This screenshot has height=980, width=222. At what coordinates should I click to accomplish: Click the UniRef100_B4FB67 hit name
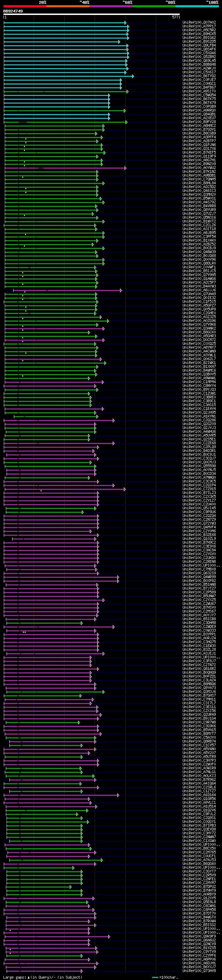pyautogui.click(x=199, y=88)
